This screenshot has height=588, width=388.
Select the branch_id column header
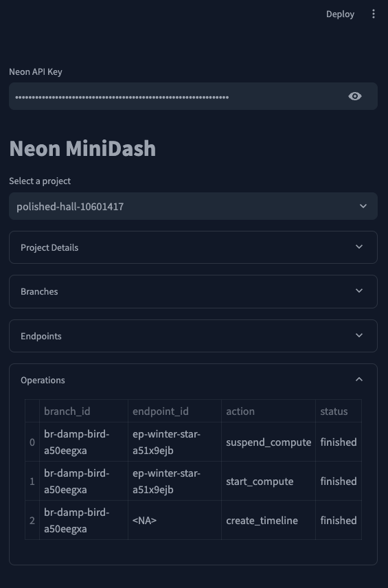[x=84, y=411]
